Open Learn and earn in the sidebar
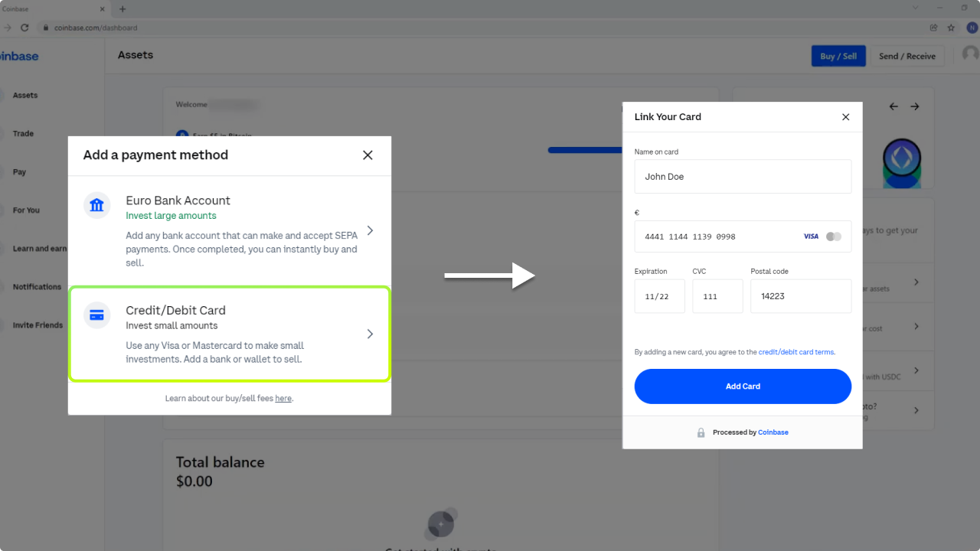 point(39,249)
